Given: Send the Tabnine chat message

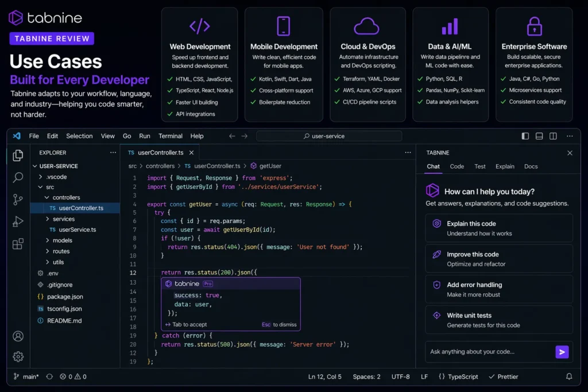Looking at the screenshot, I should [x=562, y=352].
